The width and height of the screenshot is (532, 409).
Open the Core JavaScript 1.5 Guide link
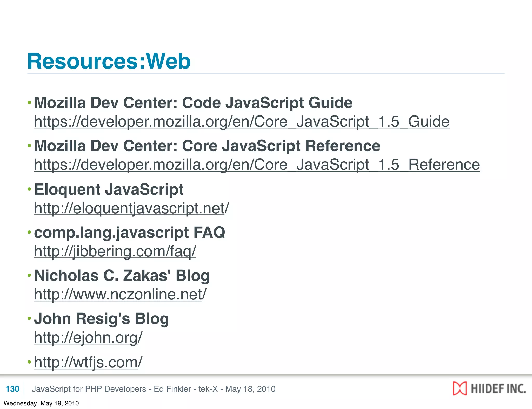point(242,121)
